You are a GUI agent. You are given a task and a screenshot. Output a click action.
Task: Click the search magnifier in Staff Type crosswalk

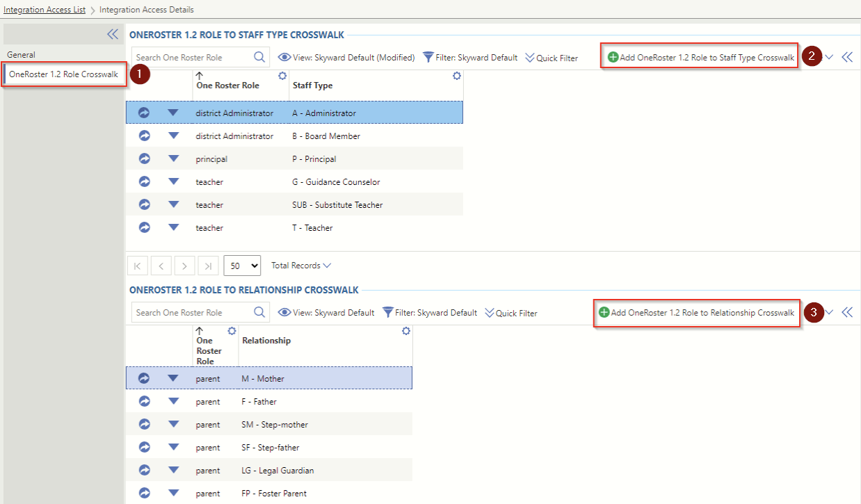pos(259,57)
